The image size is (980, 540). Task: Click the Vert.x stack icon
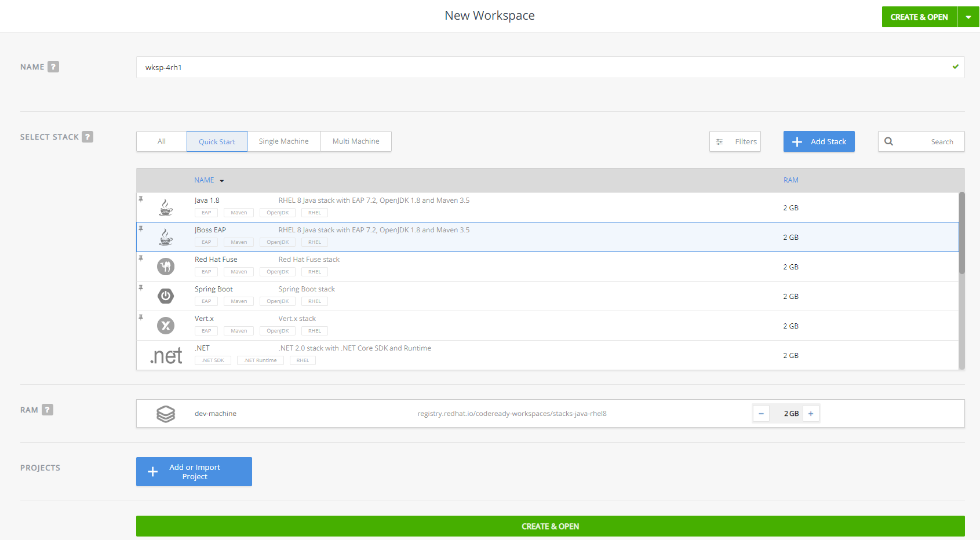(x=166, y=326)
